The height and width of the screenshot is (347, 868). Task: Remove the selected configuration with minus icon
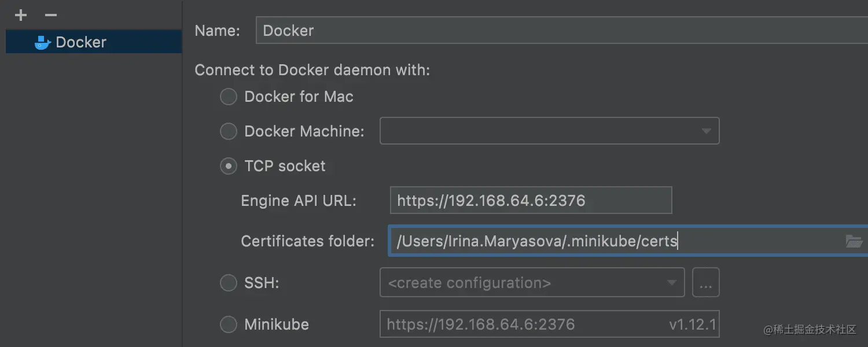click(51, 15)
